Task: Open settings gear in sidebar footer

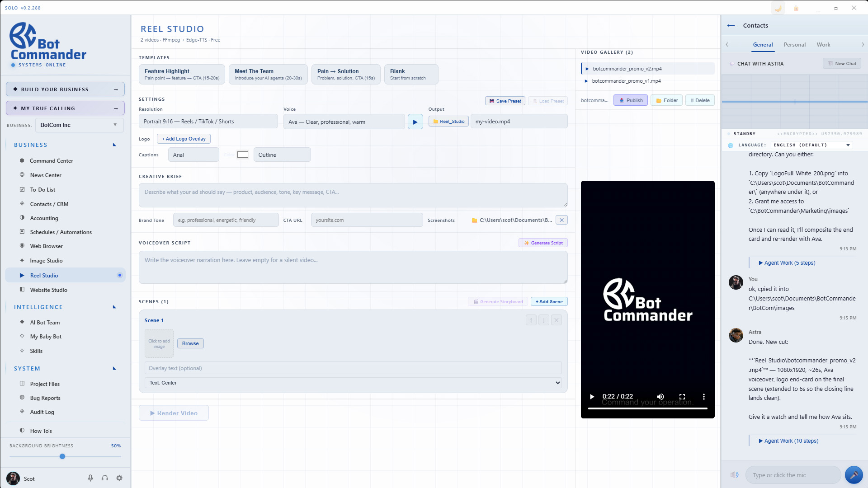Action: 119,478
